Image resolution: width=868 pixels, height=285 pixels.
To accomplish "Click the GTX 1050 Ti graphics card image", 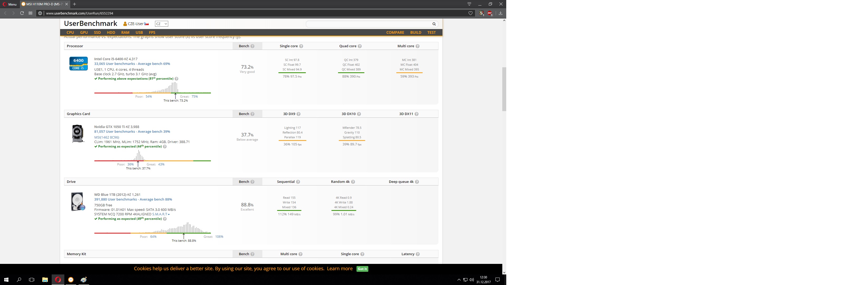I will [x=78, y=134].
